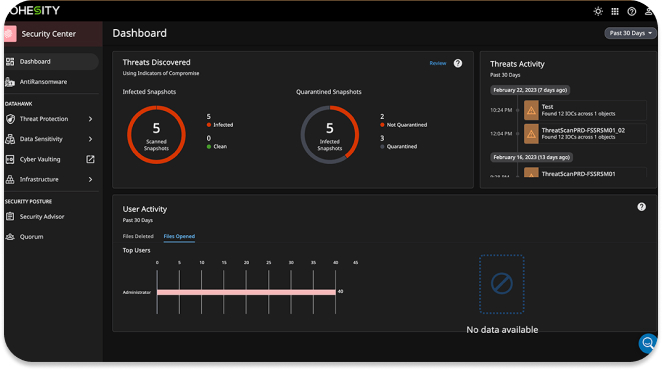Viewport: 662px width, 370px height.
Task: Click the Infrastructure icon
Action: click(x=10, y=180)
